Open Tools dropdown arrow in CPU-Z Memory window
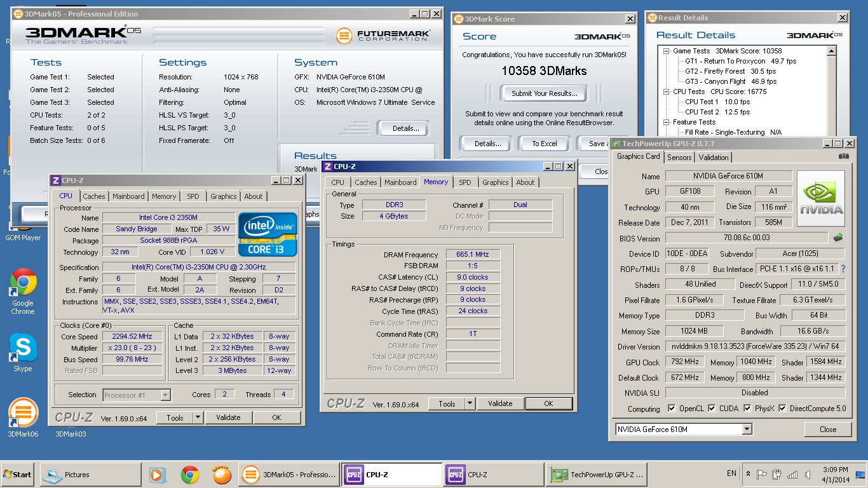 (x=470, y=403)
